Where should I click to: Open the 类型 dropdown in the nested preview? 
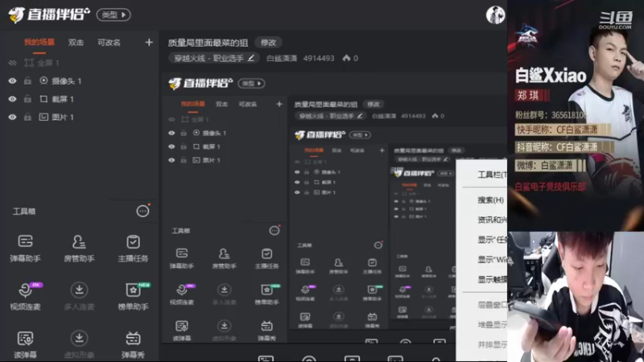251,84
